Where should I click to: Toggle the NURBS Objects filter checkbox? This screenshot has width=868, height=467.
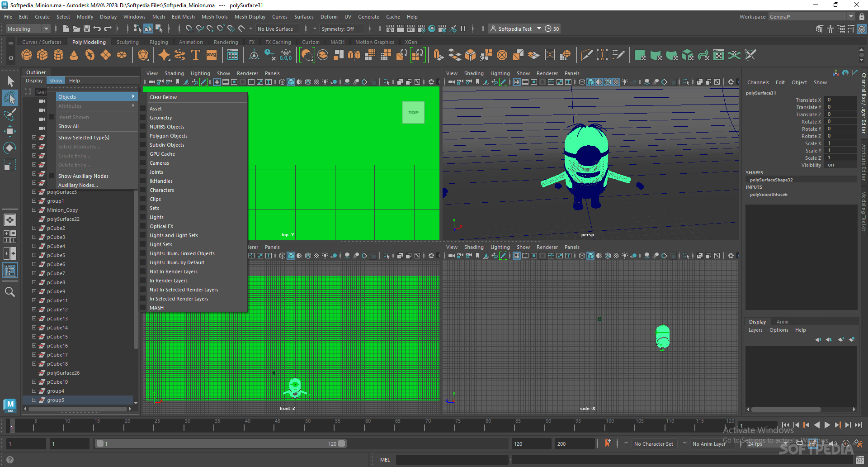point(143,127)
